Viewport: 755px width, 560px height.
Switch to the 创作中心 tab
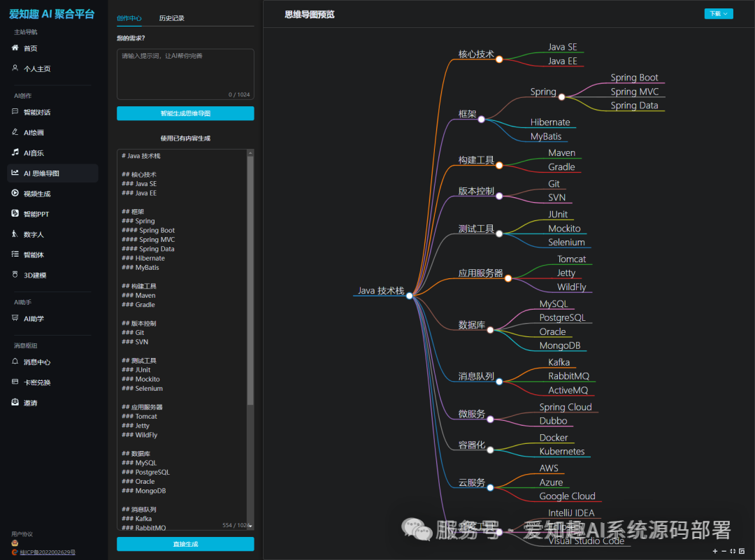129,18
